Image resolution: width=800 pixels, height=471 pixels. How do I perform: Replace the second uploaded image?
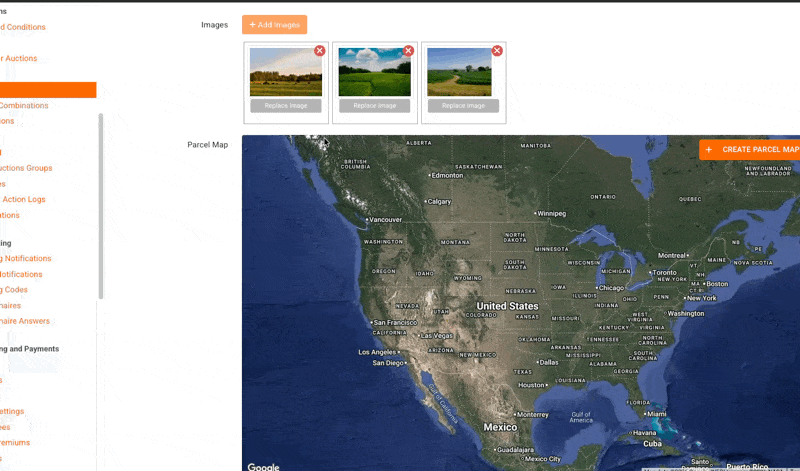coord(374,105)
